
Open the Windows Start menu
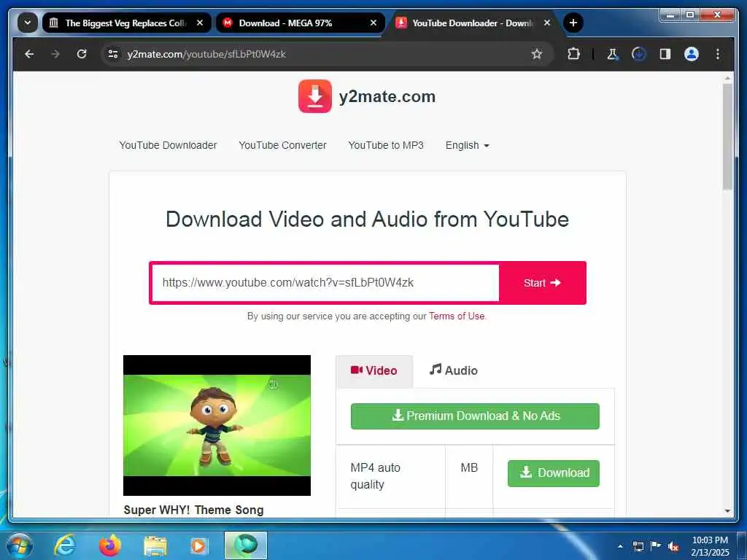click(19, 545)
